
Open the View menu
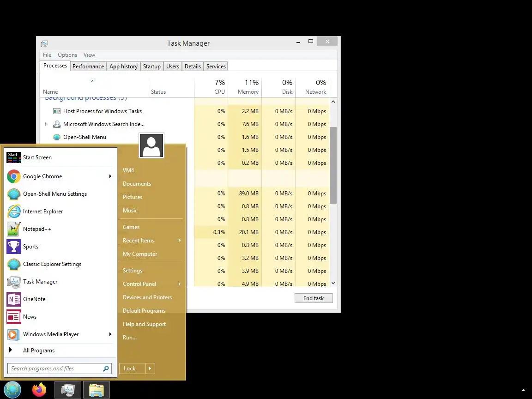click(89, 55)
